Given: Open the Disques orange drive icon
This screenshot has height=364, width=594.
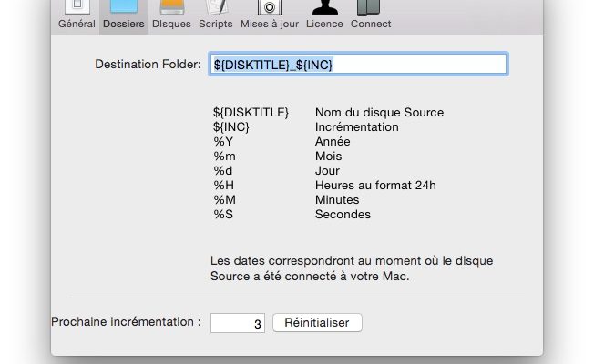Looking at the screenshot, I should click(x=172, y=6).
